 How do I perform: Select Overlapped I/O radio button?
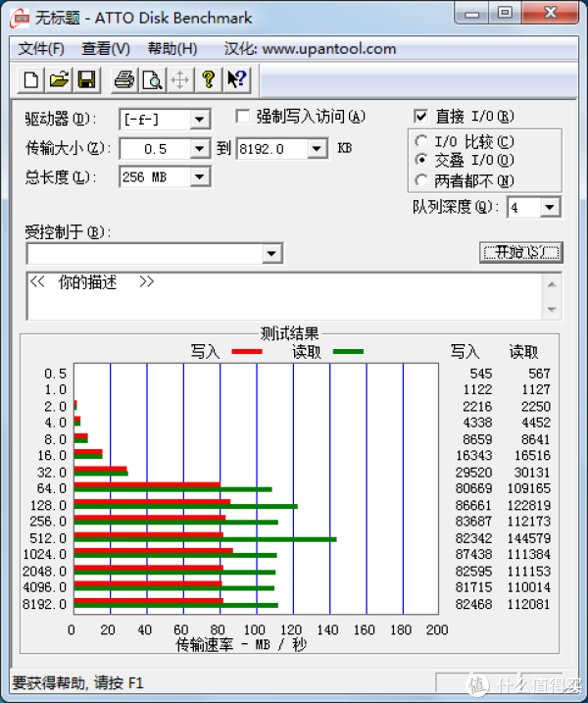click(421, 160)
